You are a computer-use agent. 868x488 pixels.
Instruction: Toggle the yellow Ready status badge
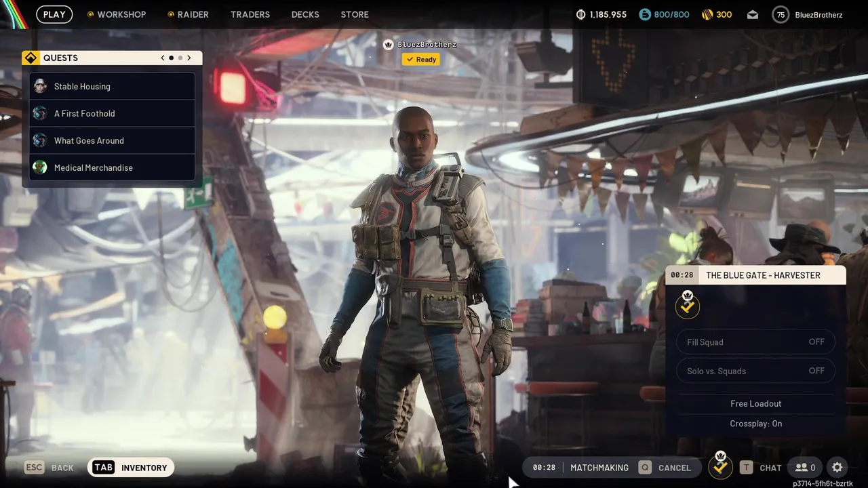421,60
